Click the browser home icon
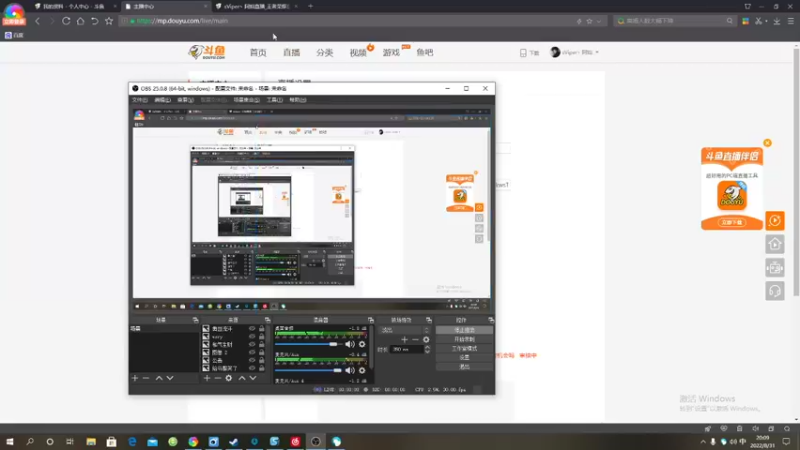Image resolution: width=800 pixels, height=450 pixels. tap(81, 21)
